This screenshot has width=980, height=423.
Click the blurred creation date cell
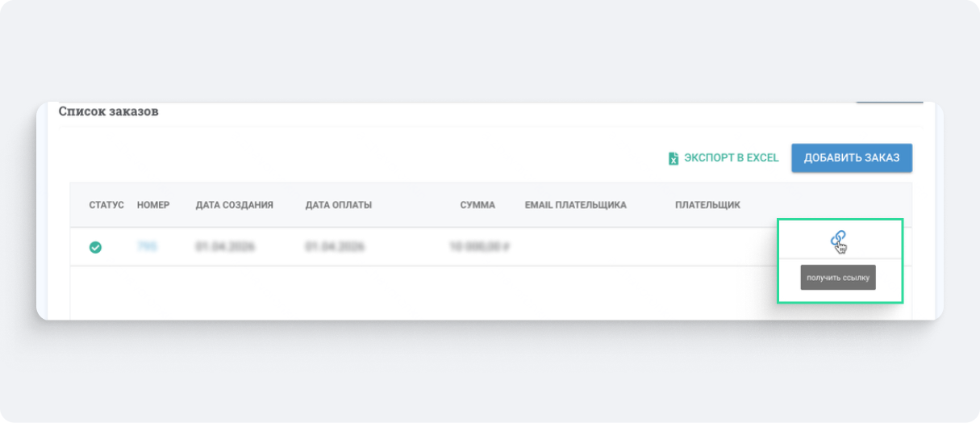(x=225, y=247)
